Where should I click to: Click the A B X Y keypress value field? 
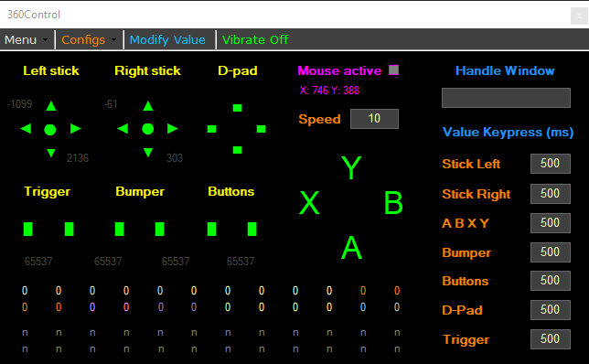(551, 223)
